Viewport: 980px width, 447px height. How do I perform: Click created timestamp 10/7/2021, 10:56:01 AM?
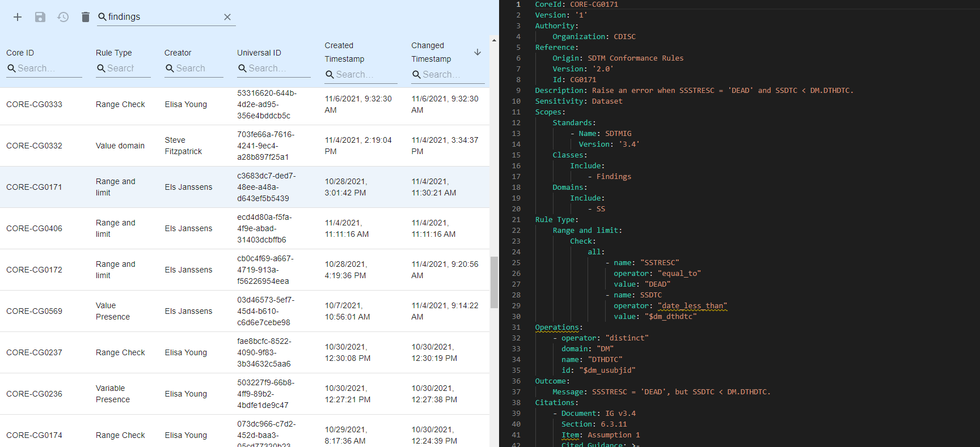pos(348,311)
